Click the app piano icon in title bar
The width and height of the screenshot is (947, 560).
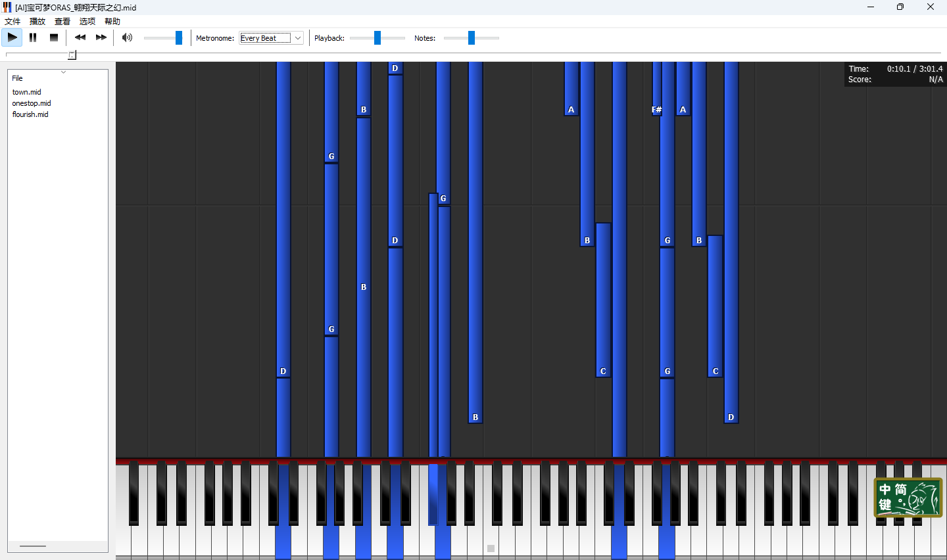coord(7,7)
